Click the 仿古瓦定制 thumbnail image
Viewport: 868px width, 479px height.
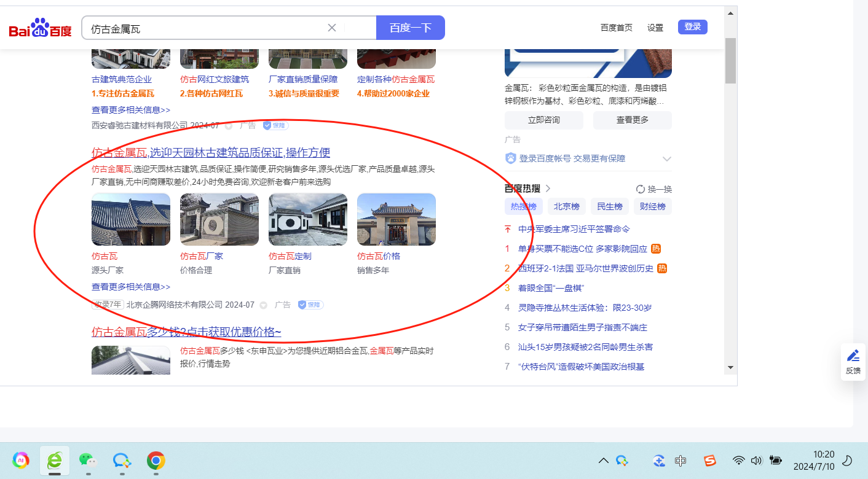click(x=308, y=219)
